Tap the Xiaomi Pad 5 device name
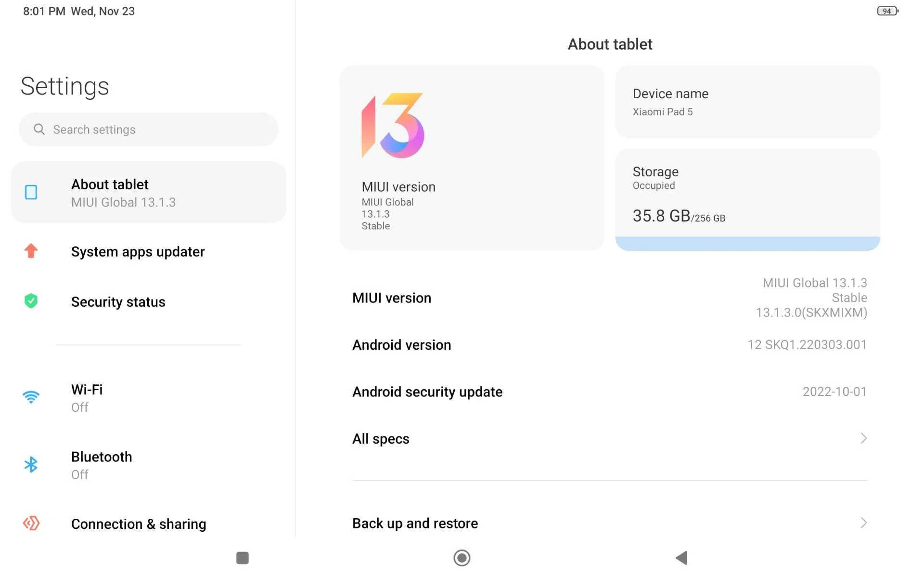The image size is (924, 578). click(x=663, y=112)
